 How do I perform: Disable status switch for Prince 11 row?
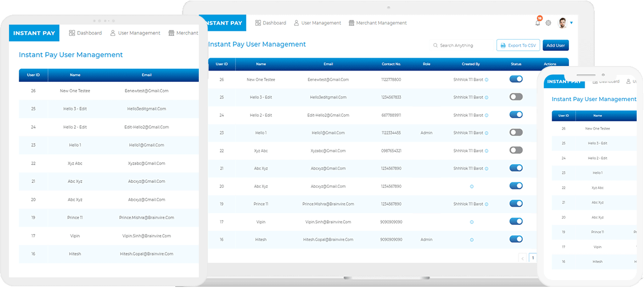tap(516, 204)
